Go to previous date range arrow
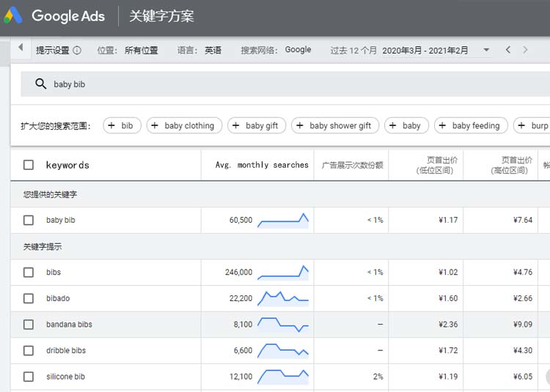Screen dimensions: 550x392 point(508,50)
